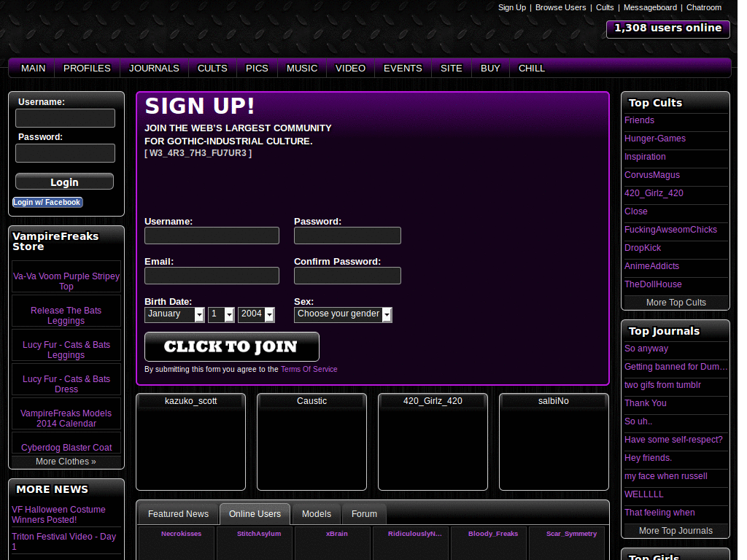Click More Top Journals
The height and width of the screenshot is (560, 747).
676,531
